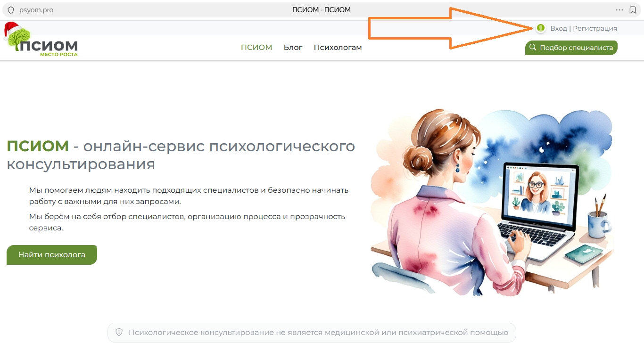
Task: Open the Блог menu item
Action: [293, 48]
